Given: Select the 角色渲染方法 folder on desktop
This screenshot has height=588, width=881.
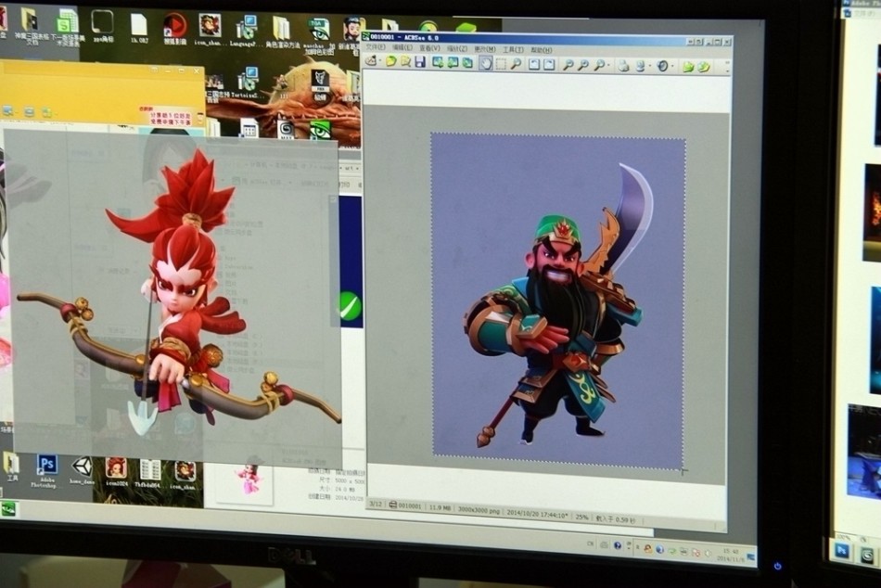Looking at the screenshot, I should 283,32.
